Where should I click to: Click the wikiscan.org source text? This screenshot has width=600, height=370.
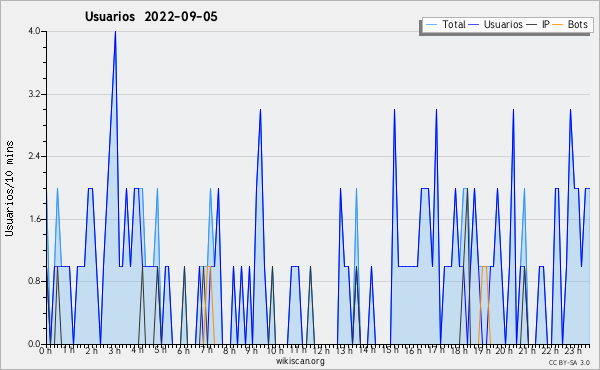[300, 361]
